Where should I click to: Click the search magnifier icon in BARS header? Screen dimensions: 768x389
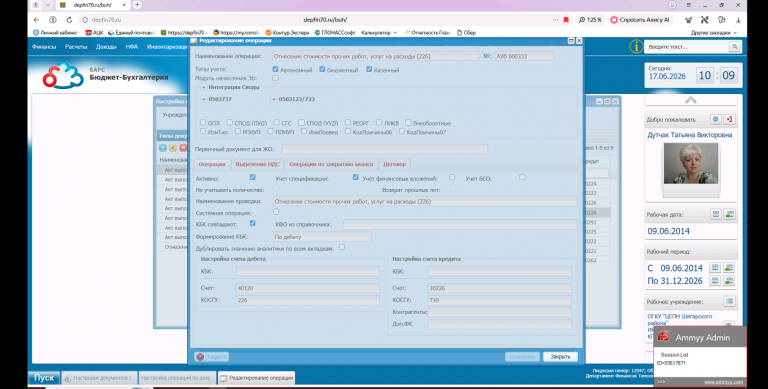tap(735, 47)
